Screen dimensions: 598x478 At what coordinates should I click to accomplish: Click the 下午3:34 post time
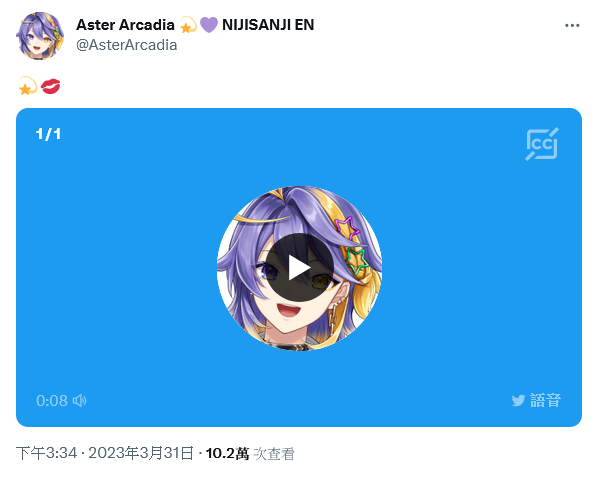coord(47,453)
